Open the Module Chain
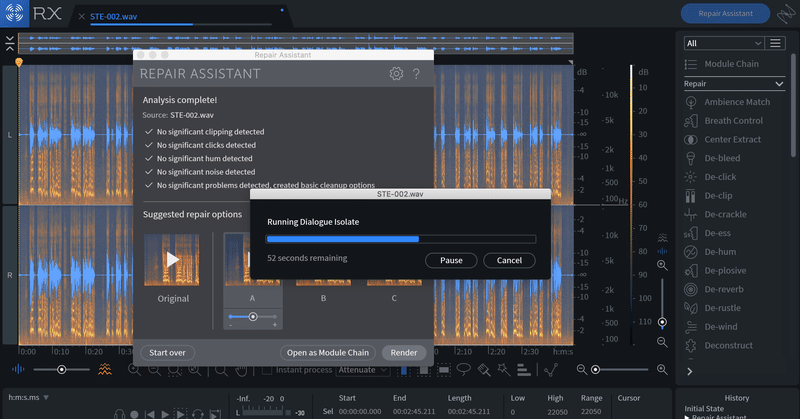Screen dimensions: 800x419 (x=721, y=64)
